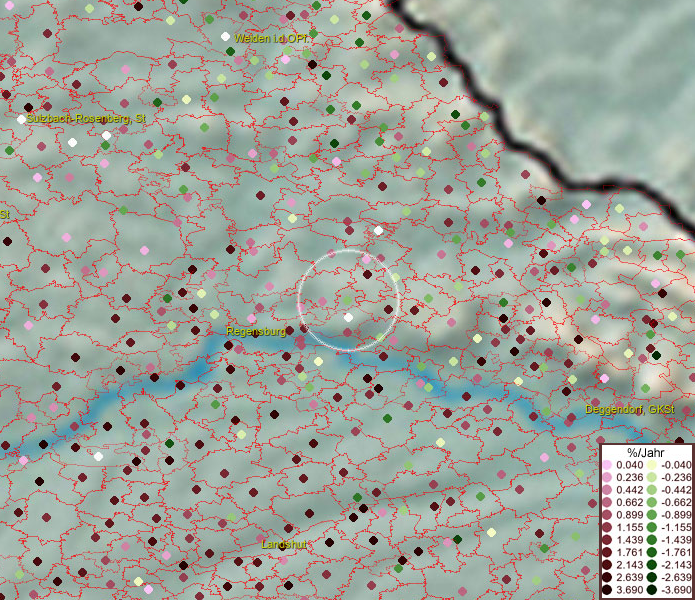Viewport: 695px width, 600px height.
Task: Click the -0.040 pale yellow legend swatch
Action: pyautogui.click(x=651, y=464)
